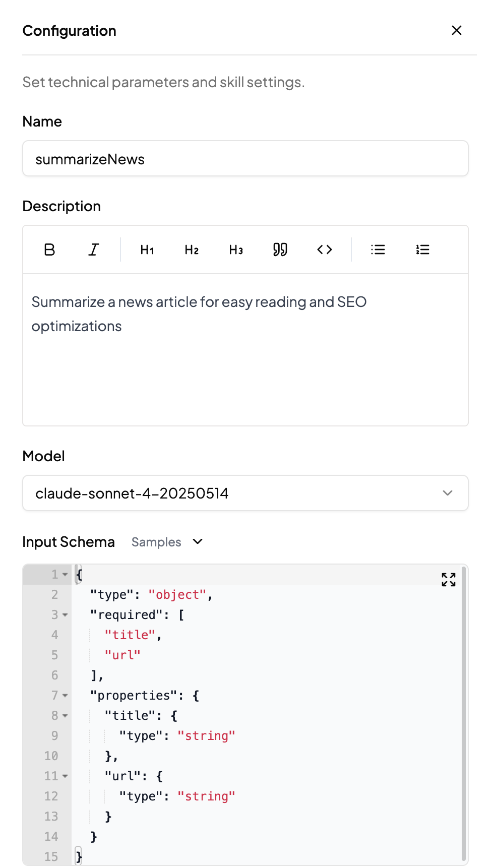
Task: Apply Heading 1 style
Action: click(147, 250)
